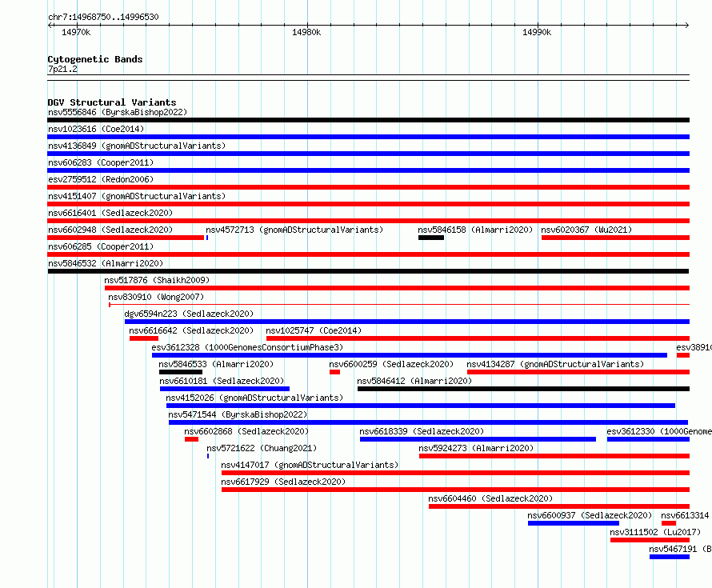
Task: Open nsv4152026 gnomAD variant label
Action: click(254, 398)
